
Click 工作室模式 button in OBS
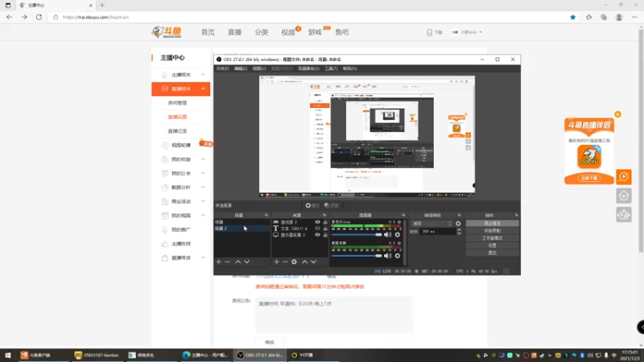click(492, 238)
